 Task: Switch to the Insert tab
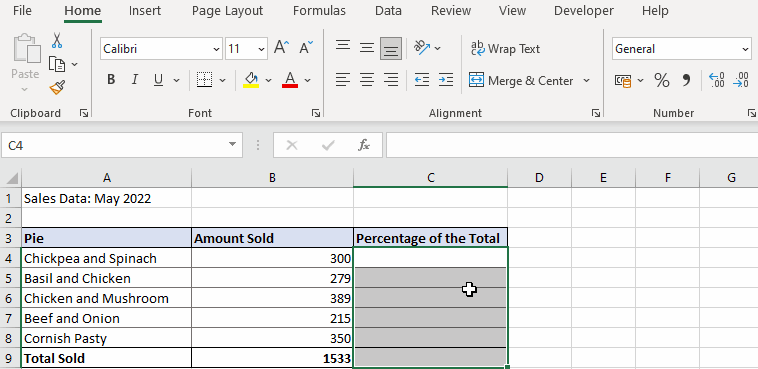[x=145, y=11]
